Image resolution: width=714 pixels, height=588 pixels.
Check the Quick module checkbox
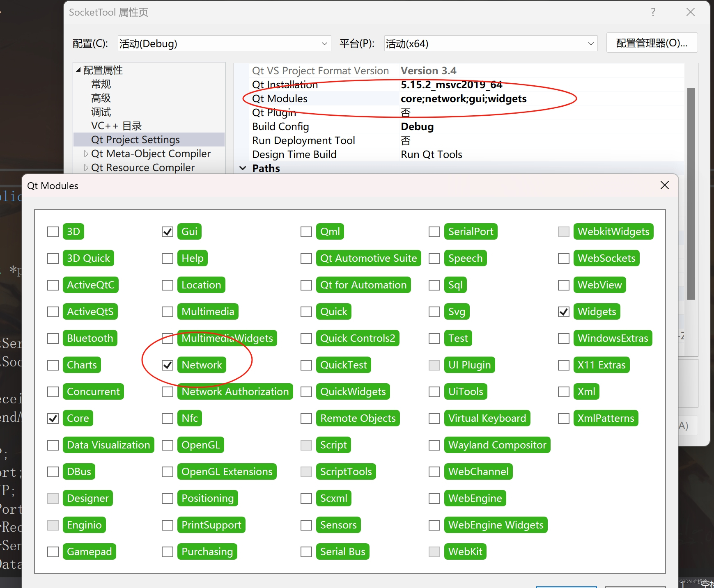point(306,312)
